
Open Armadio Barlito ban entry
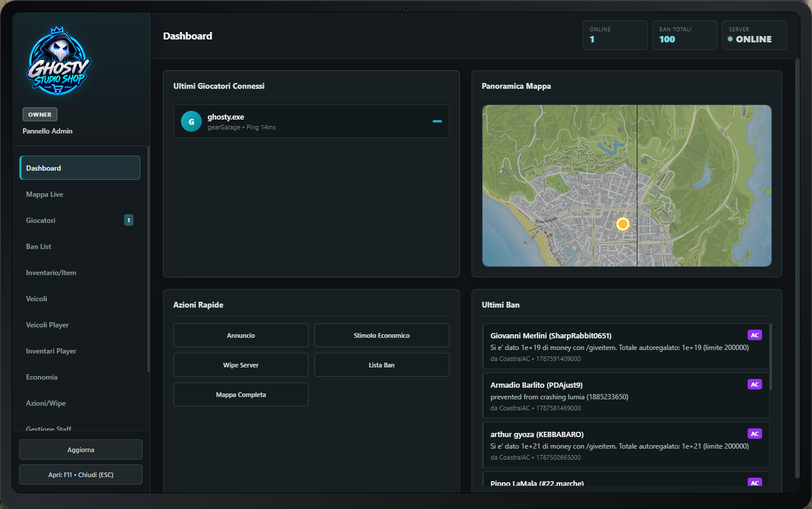pos(626,396)
